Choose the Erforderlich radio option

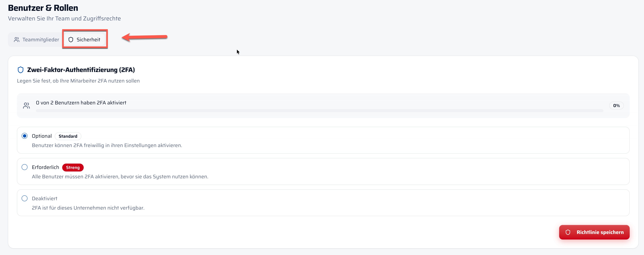(x=25, y=167)
